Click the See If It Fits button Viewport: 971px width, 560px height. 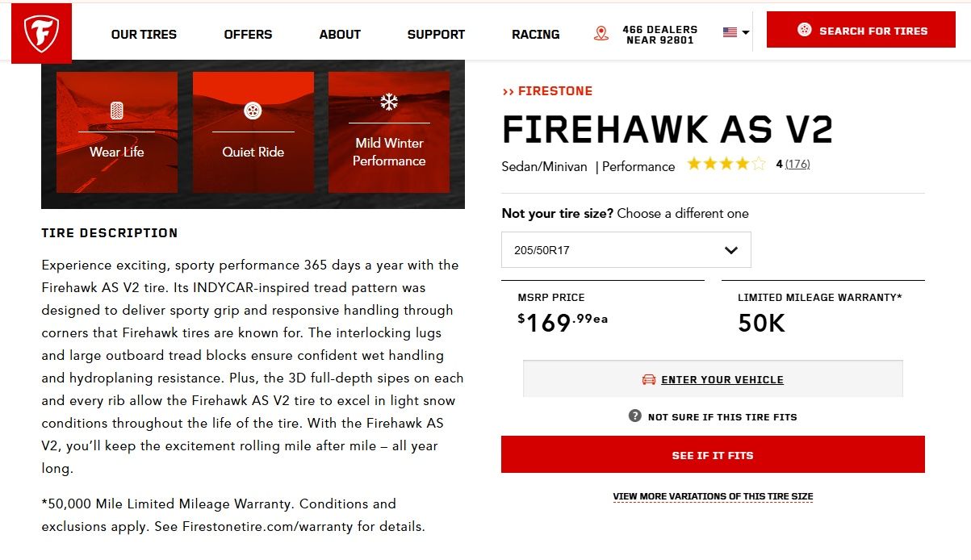click(x=713, y=454)
